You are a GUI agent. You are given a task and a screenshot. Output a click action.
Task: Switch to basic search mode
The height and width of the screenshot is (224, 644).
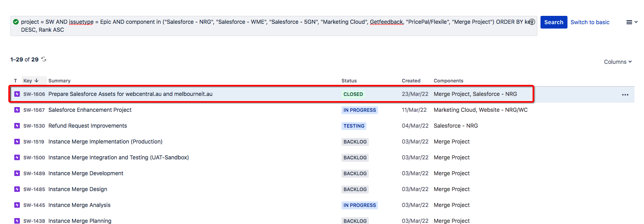pyautogui.click(x=590, y=22)
